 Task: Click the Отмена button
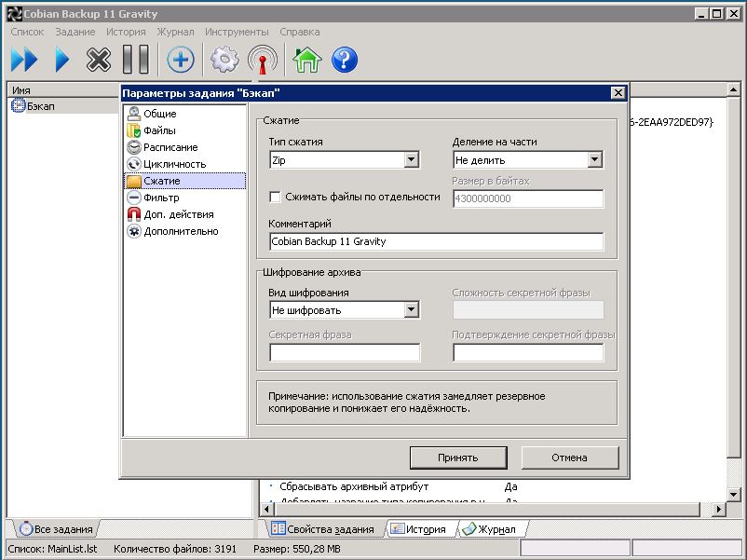point(570,458)
